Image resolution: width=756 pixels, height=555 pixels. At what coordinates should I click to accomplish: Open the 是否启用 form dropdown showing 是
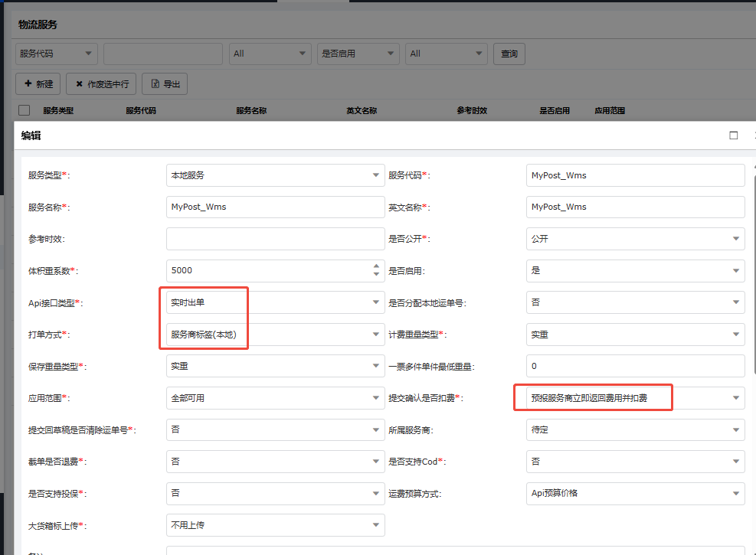pos(636,271)
